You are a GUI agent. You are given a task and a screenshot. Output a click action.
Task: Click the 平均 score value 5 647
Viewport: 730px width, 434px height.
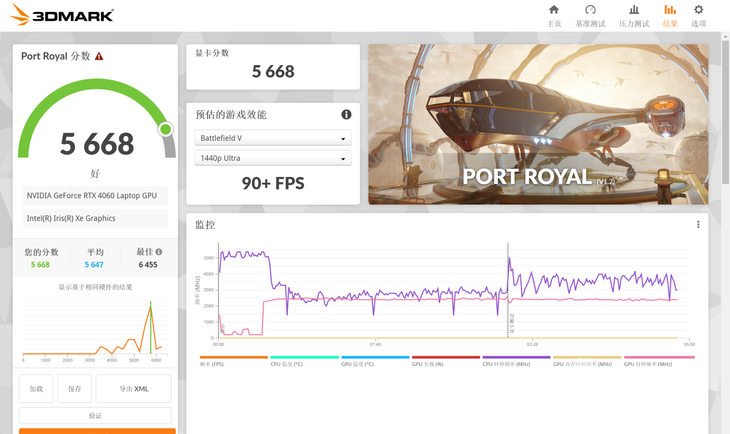click(94, 264)
